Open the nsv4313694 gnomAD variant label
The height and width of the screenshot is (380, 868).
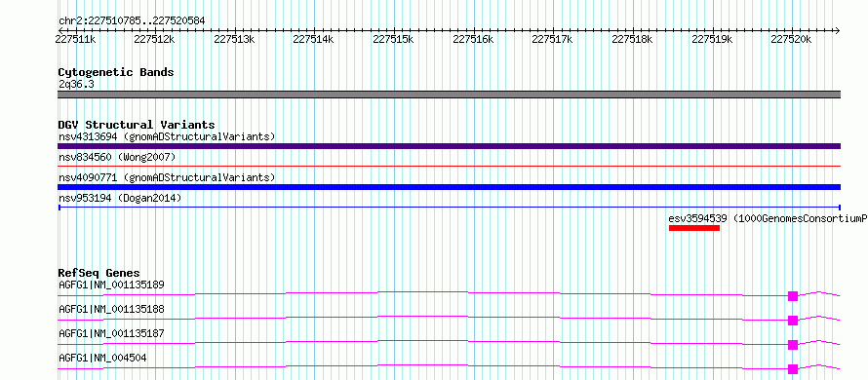coord(167,136)
